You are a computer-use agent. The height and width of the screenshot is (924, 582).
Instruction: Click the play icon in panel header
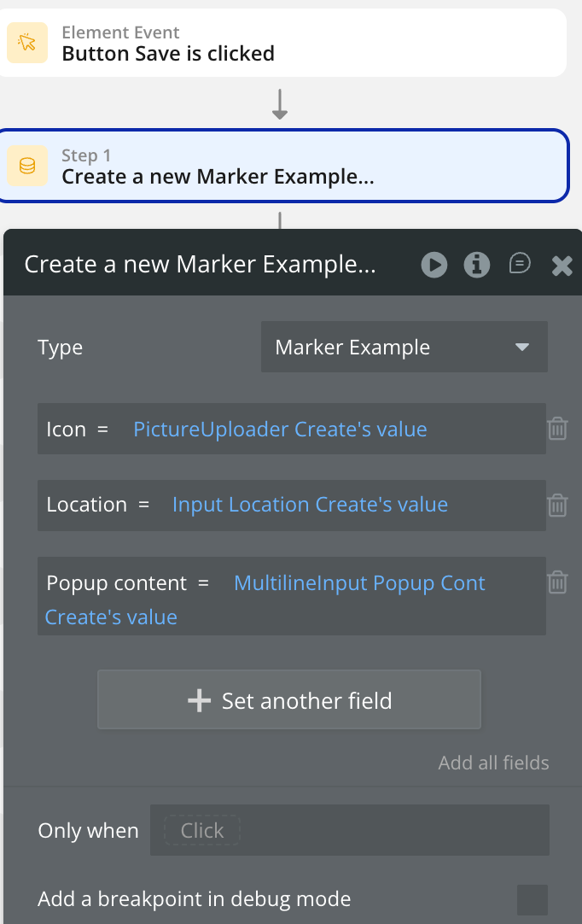pos(434,265)
